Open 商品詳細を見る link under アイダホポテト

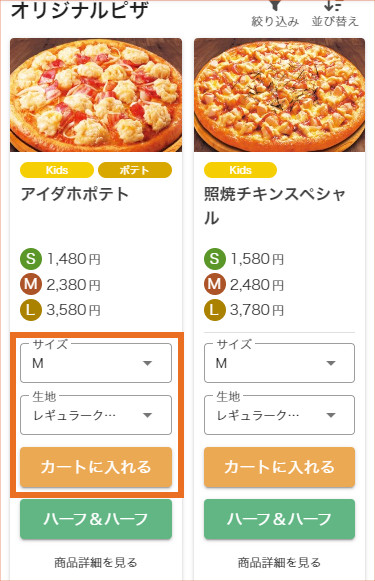click(96, 562)
